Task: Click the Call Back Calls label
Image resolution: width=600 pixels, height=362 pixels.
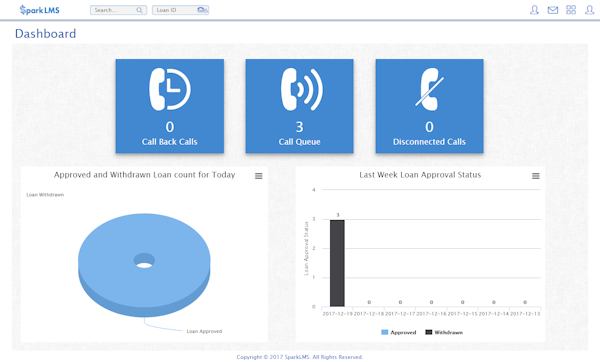Action: pyautogui.click(x=170, y=142)
